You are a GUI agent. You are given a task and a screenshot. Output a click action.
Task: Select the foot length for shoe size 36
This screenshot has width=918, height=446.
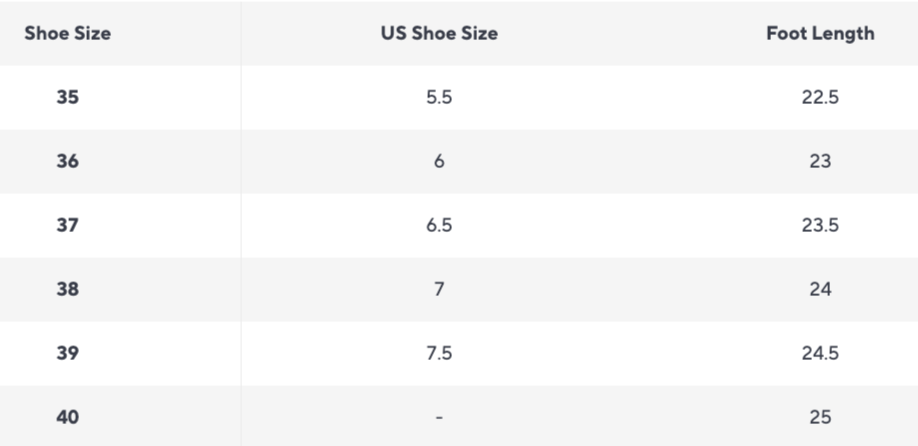[820, 161]
